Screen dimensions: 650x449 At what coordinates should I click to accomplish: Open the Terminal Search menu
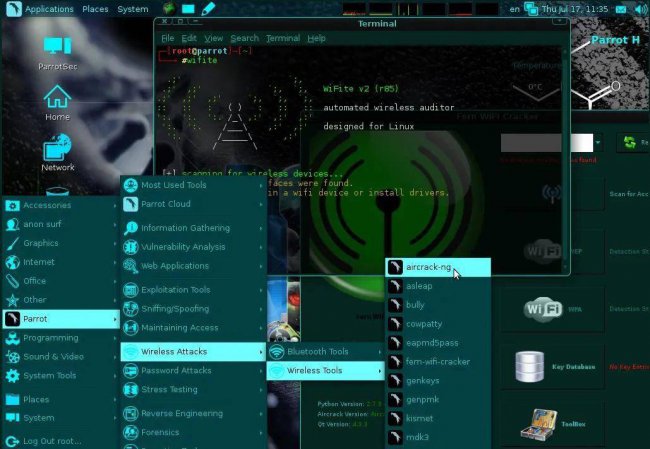(245, 38)
